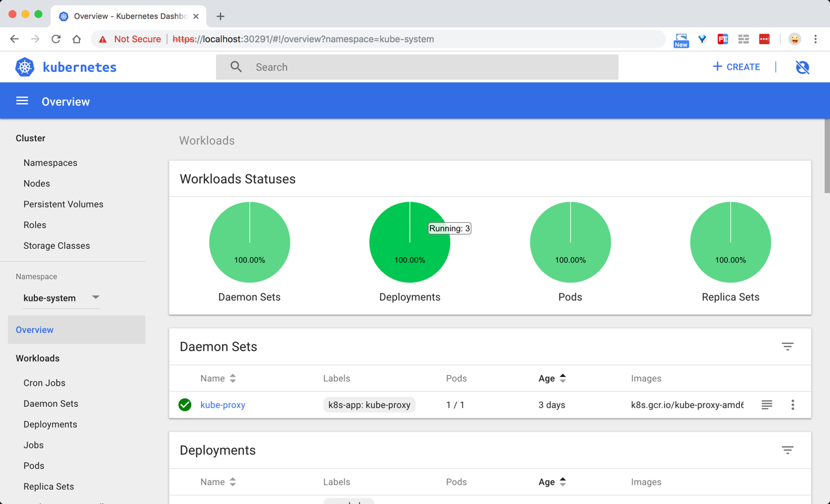830x504 pixels.
Task: Click the search magnifier icon
Action: click(x=236, y=67)
